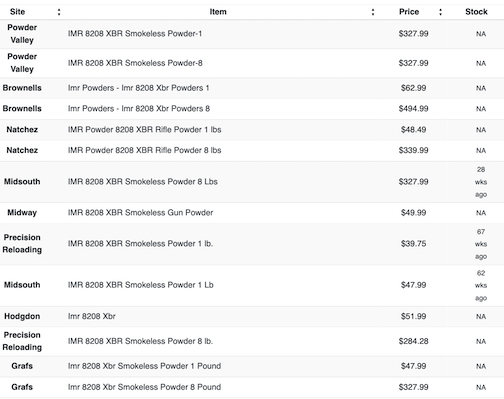Image resolution: width=504 pixels, height=399 pixels.
Task: Open IMR 8208 XBR Smokeless Powder-8 listing
Action: 135,63
